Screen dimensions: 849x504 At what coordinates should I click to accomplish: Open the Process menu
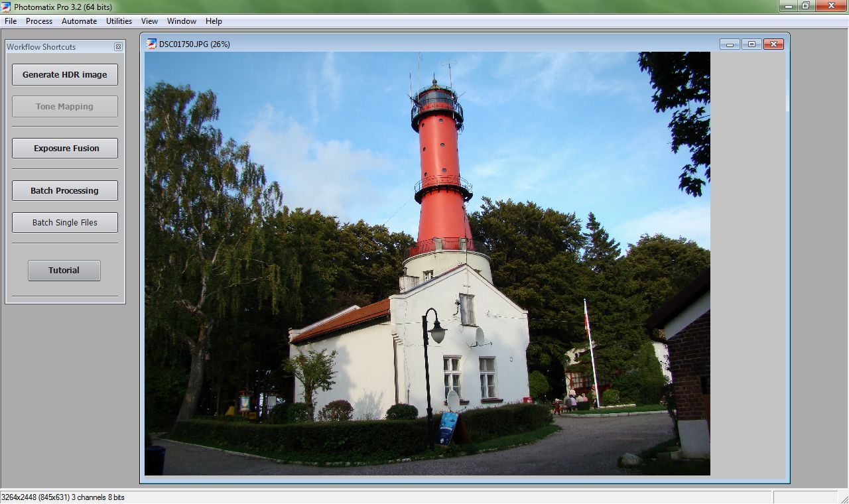(39, 21)
